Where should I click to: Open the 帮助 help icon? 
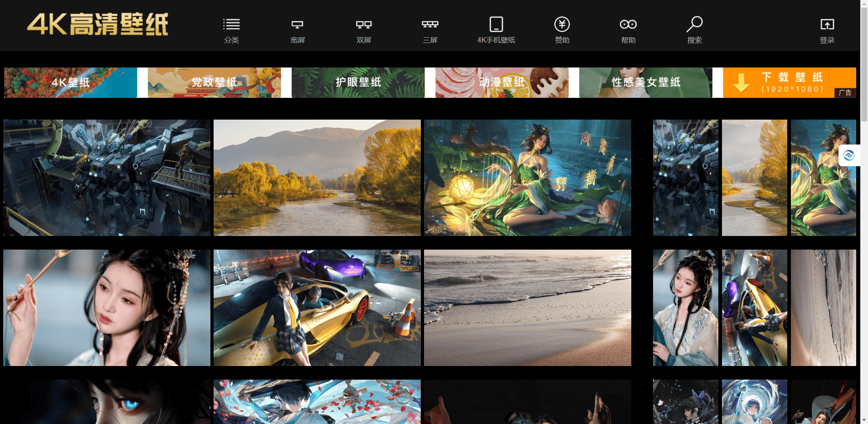pyautogui.click(x=628, y=25)
